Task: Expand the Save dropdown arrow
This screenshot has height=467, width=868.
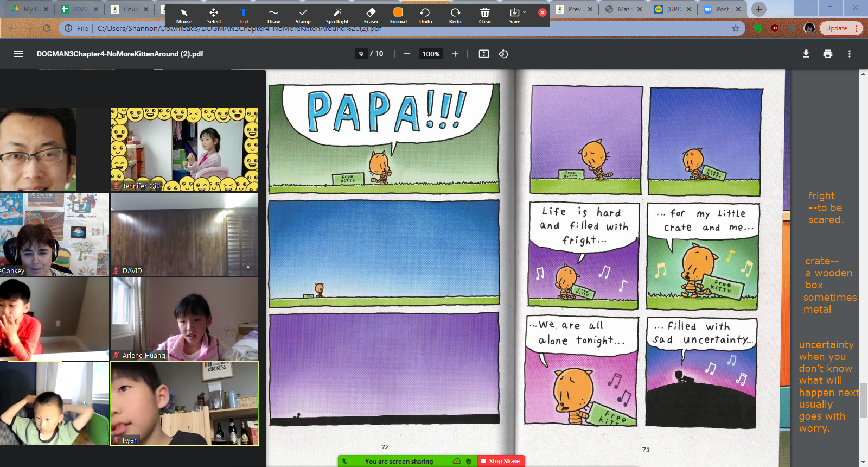Action: [525, 12]
